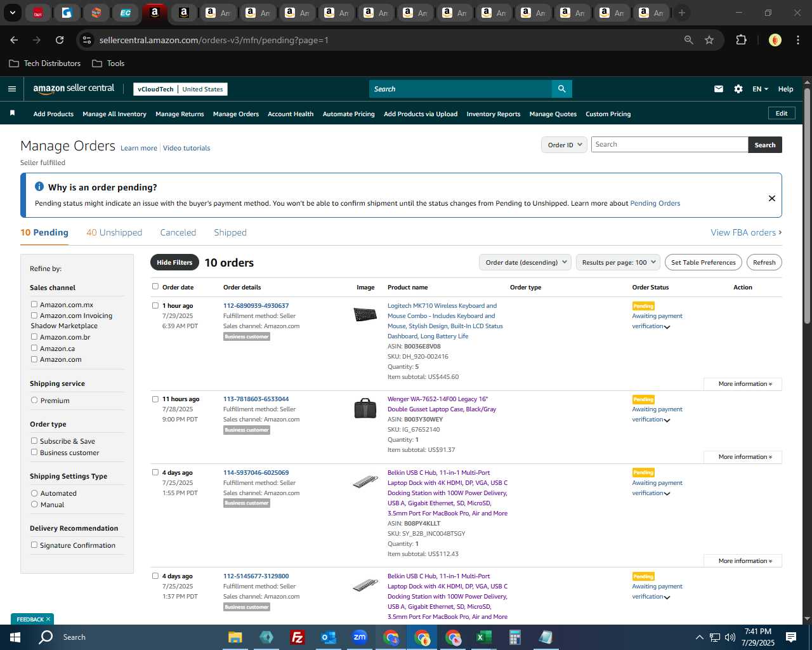The height and width of the screenshot is (650, 812).
Task: Tick the select-all orders checkbox in header
Action: click(x=155, y=286)
